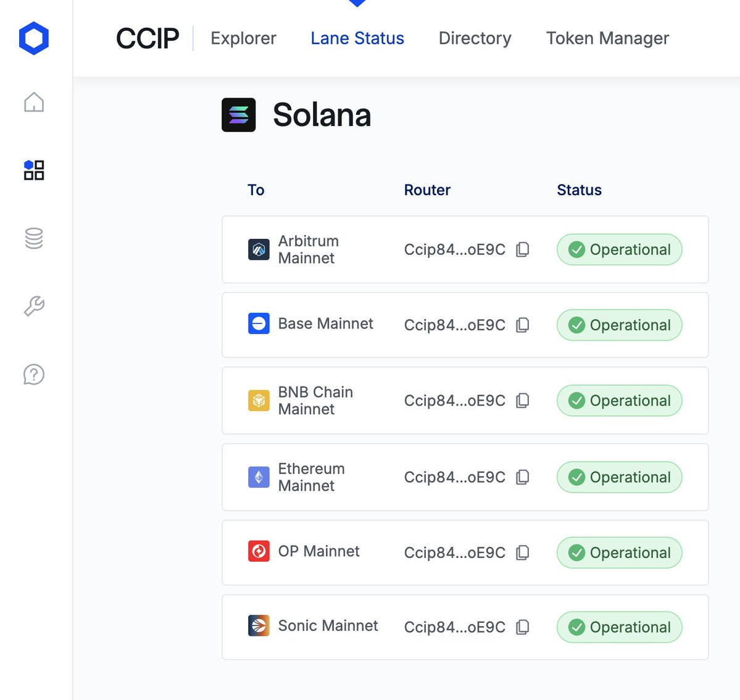740x700 pixels.
Task: Click the Ccip84...oE9C address in BNB Chain row
Action: (x=454, y=400)
